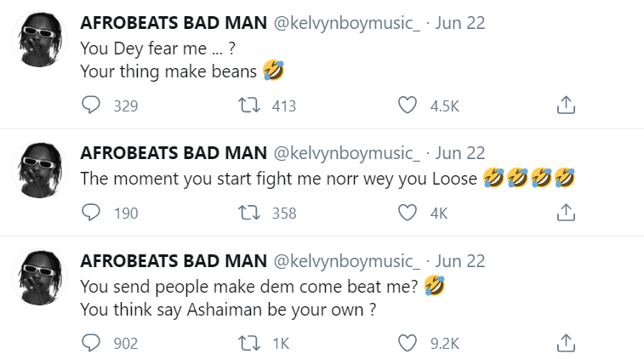The height and width of the screenshot is (359, 644).
Task: Open the "You think say Ashaiman" tweet text
Action: [228, 310]
